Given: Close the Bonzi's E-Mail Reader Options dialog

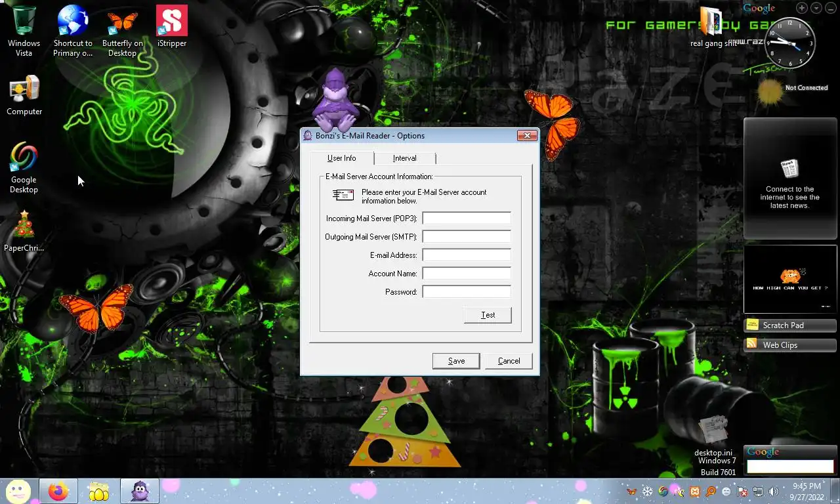Looking at the screenshot, I should [527, 135].
